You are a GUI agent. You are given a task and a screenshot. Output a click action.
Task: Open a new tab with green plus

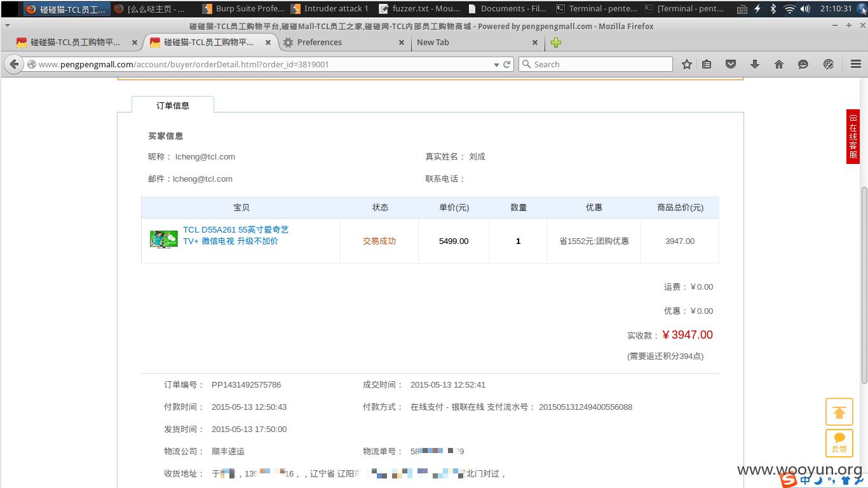click(x=556, y=43)
